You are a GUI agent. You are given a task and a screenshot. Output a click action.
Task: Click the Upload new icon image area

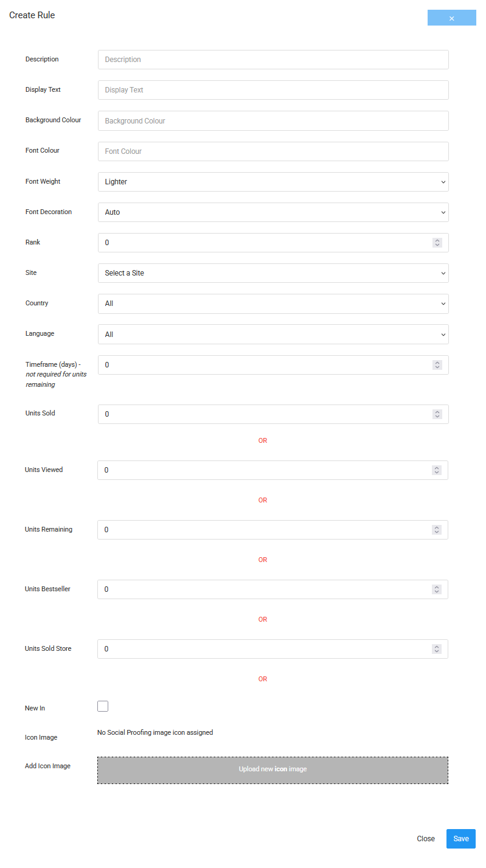coord(273,769)
